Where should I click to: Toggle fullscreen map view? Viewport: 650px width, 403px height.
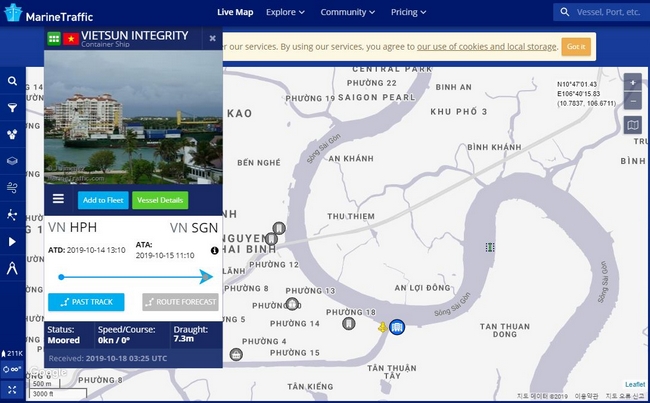click(12, 389)
